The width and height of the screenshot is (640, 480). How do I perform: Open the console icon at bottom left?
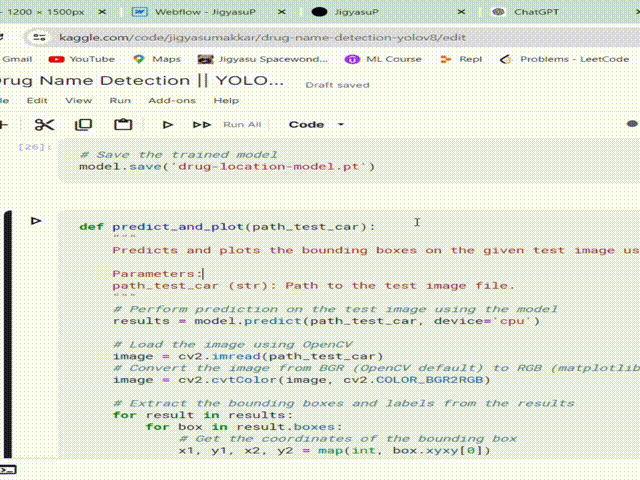pos(7,470)
